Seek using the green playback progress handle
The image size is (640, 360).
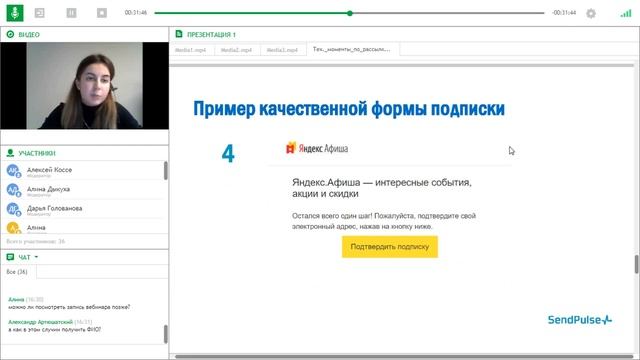point(350,13)
